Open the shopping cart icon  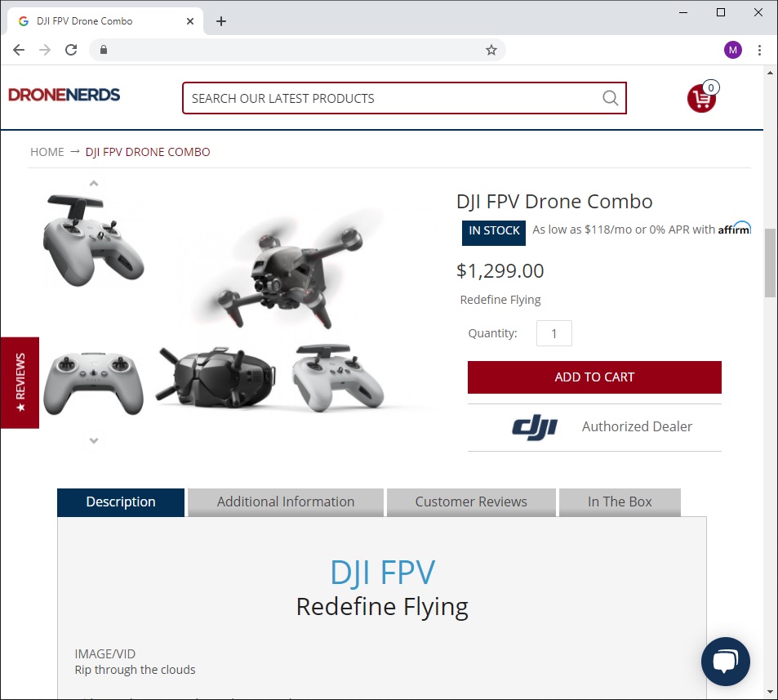pos(702,97)
